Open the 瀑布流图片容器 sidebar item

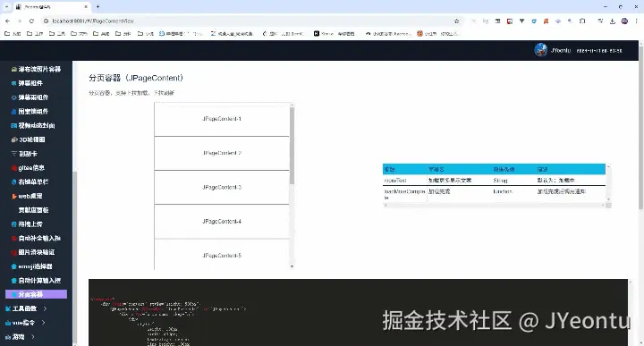point(36,69)
